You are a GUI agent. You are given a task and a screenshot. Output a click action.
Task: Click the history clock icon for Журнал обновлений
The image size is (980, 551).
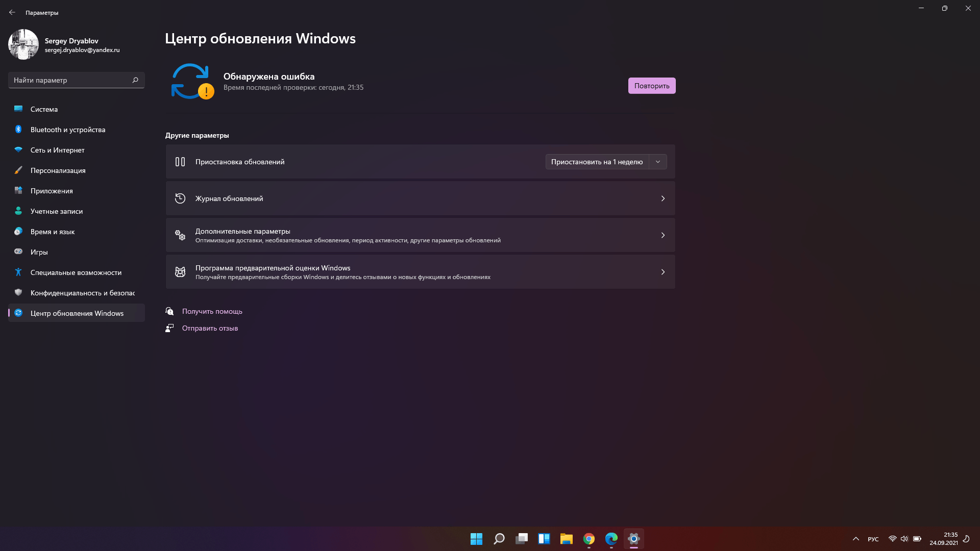(x=180, y=198)
